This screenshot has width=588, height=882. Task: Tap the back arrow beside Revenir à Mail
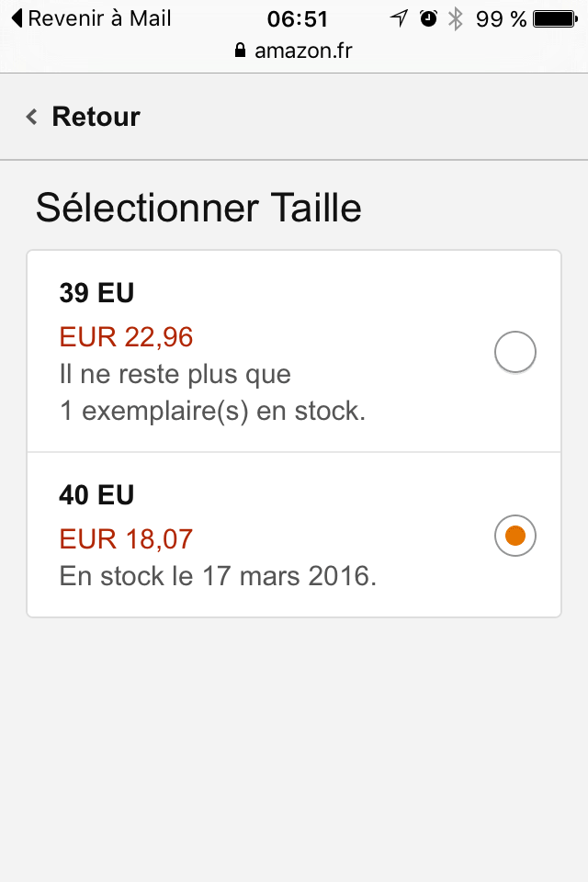click(x=17, y=18)
